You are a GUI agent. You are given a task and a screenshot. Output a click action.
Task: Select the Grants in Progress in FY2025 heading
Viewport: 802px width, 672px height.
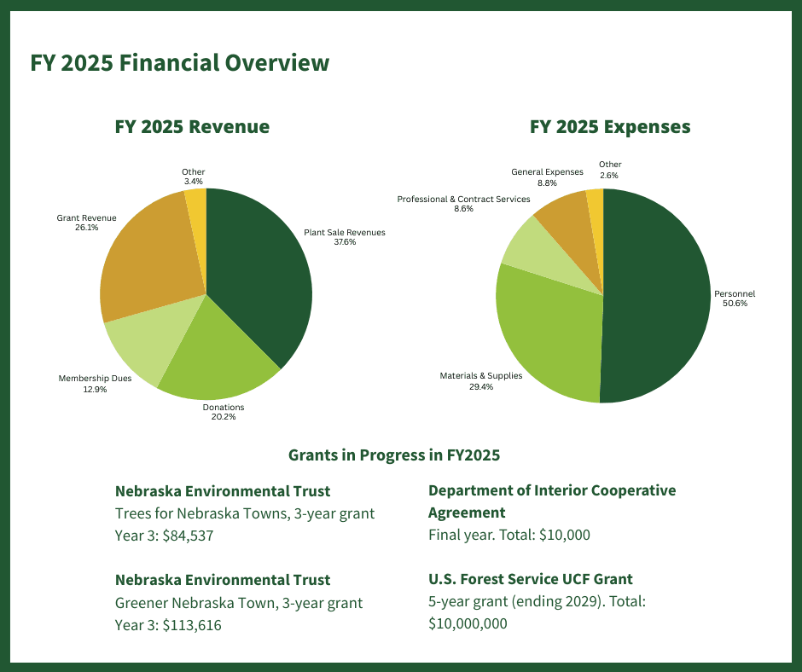tap(395, 455)
